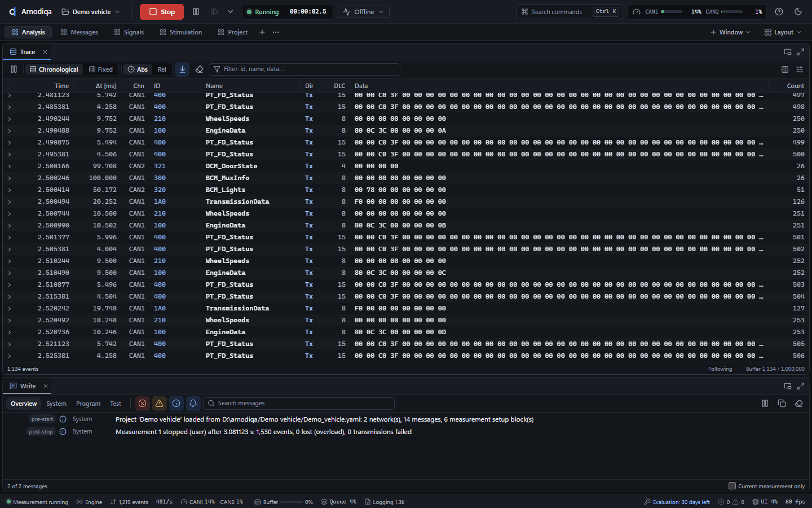Click the UI 4% performance indicator
The height and width of the screenshot is (508, 812).
coord(765,502)
